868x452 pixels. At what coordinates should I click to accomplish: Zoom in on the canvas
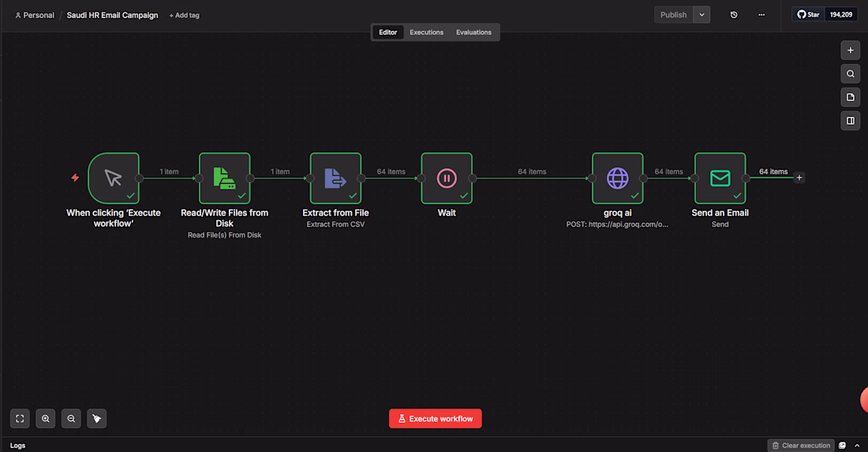tap(46, 419)
